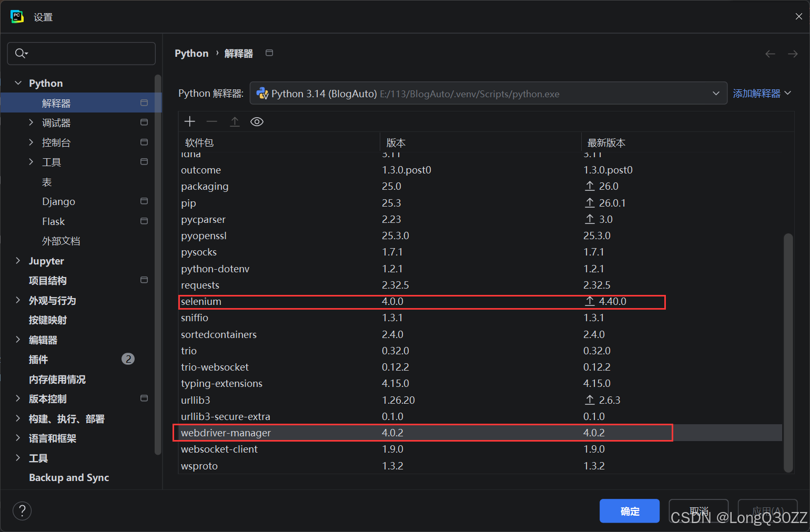Expand the 编辑器 tree node
This screenshot has width=810, height=532.
[18, 340]
